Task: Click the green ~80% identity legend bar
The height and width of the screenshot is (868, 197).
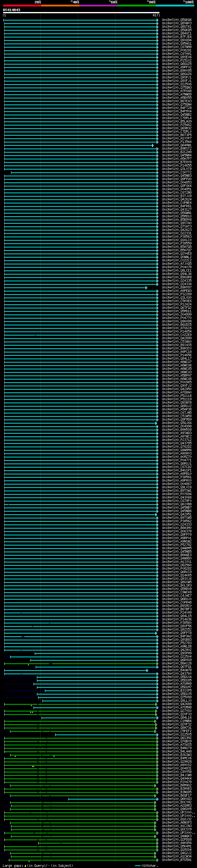Action: click(x=137, y=6)
